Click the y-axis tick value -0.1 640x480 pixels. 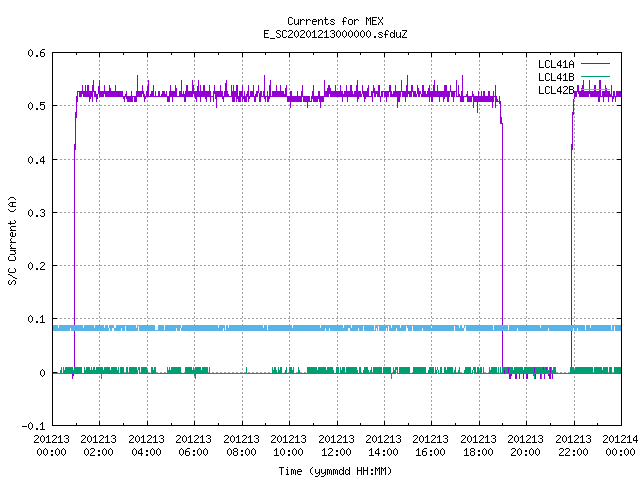[x=33, y=426]
